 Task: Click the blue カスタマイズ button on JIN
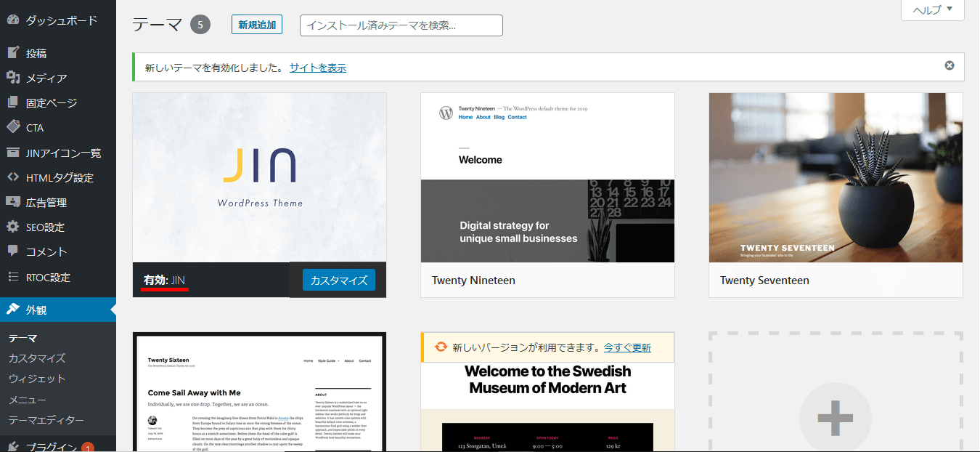click(x=339, y=280)
